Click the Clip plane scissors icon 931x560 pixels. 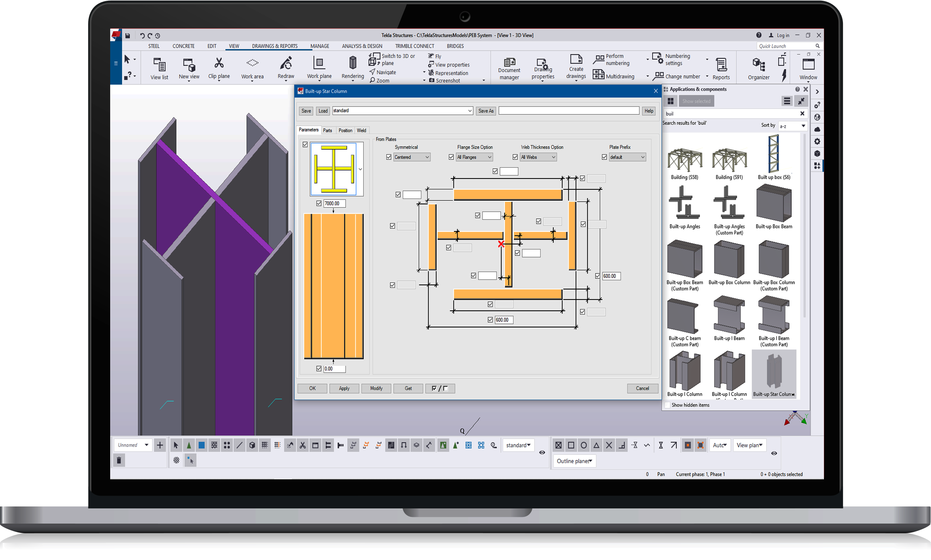[x=219, y=63]
